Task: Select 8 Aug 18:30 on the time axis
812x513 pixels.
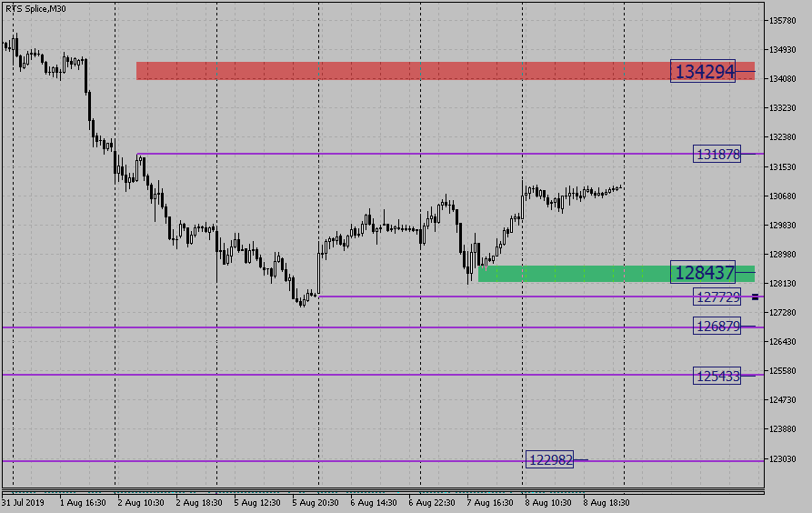Action: pos(608,501)
